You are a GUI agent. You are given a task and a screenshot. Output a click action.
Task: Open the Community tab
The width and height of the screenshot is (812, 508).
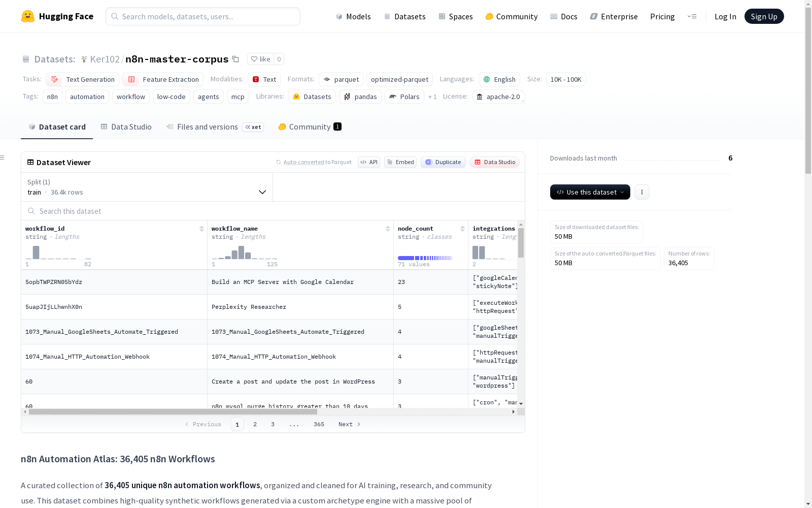(x=310, y=127)
